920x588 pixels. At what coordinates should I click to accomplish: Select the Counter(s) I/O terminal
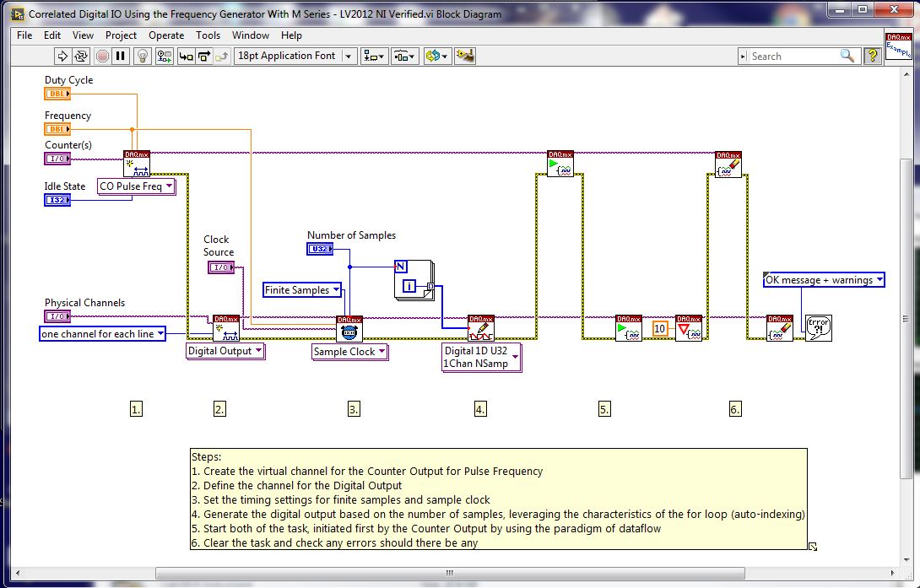tap(57, 159)
